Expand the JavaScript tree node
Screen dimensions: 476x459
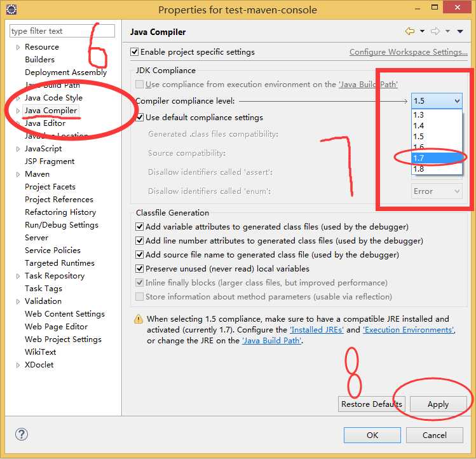(18, 149)
